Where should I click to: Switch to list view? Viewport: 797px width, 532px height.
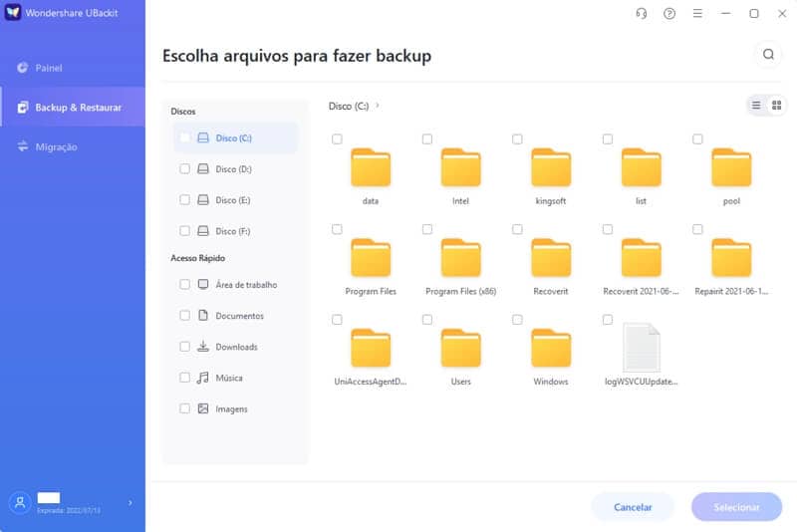(x=756, y=106)
